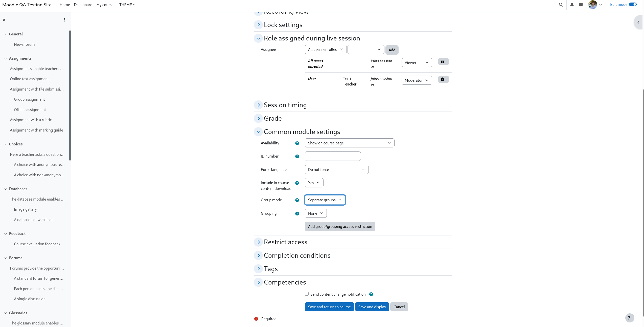This screenshot has height=327, width=644.
Task: Collapse Forums section in course index
Action: 6,258
